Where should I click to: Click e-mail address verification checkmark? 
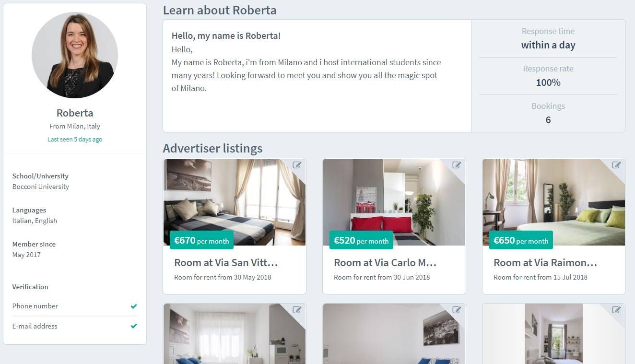(x=134, y=326)
